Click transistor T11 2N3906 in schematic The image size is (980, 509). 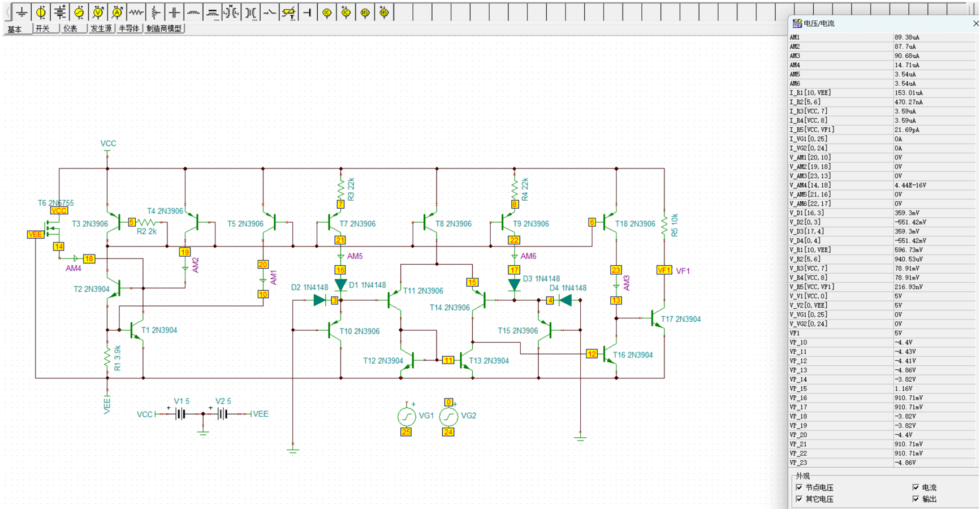click(395, 300)
